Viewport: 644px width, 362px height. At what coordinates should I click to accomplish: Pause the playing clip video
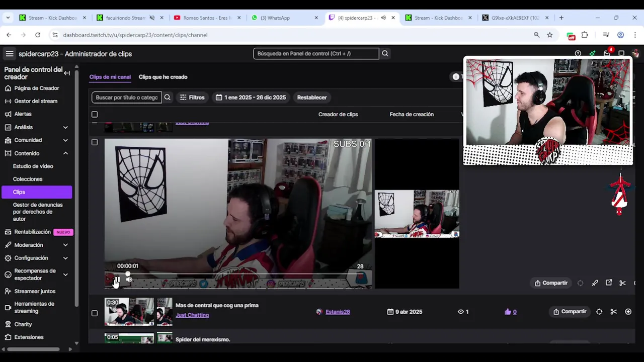[117, 280]
